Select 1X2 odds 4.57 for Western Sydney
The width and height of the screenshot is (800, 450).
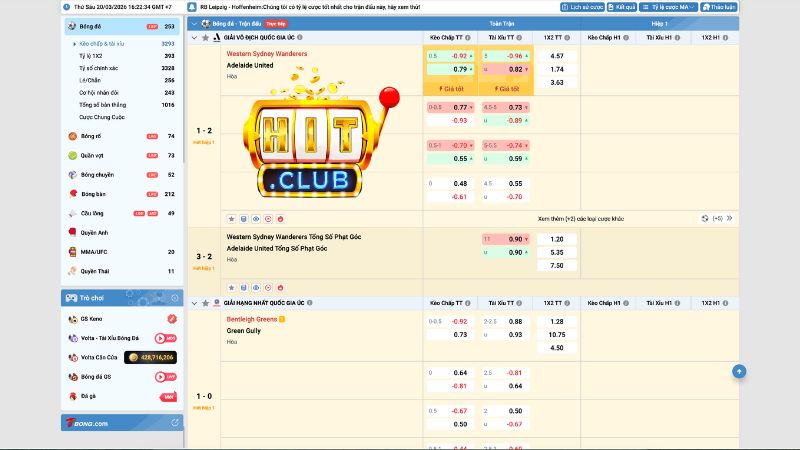tap(557, 56)
